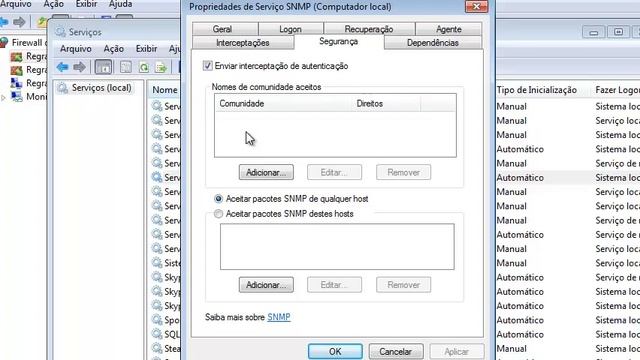
Task: Click Adicionar under the hosts list
Action: 266,285
